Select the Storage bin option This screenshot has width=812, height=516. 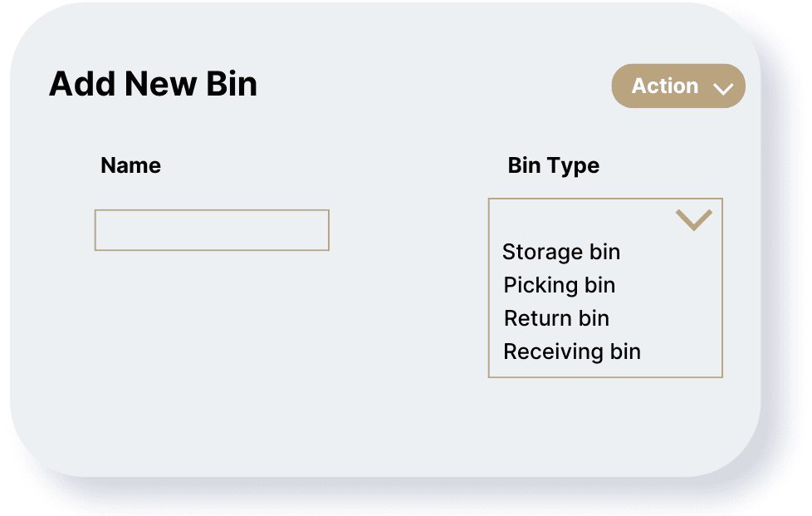point(561,252)
